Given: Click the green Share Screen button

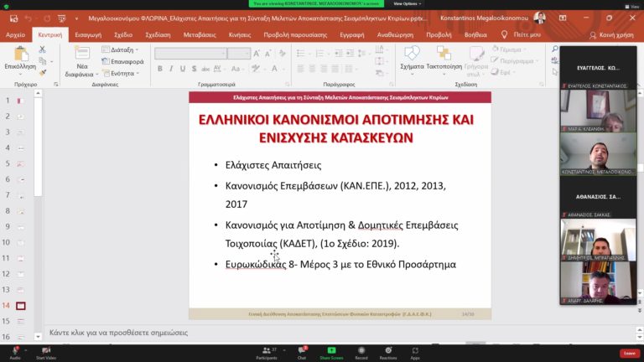Looking at the screenshot, I should tap(331, 353).
